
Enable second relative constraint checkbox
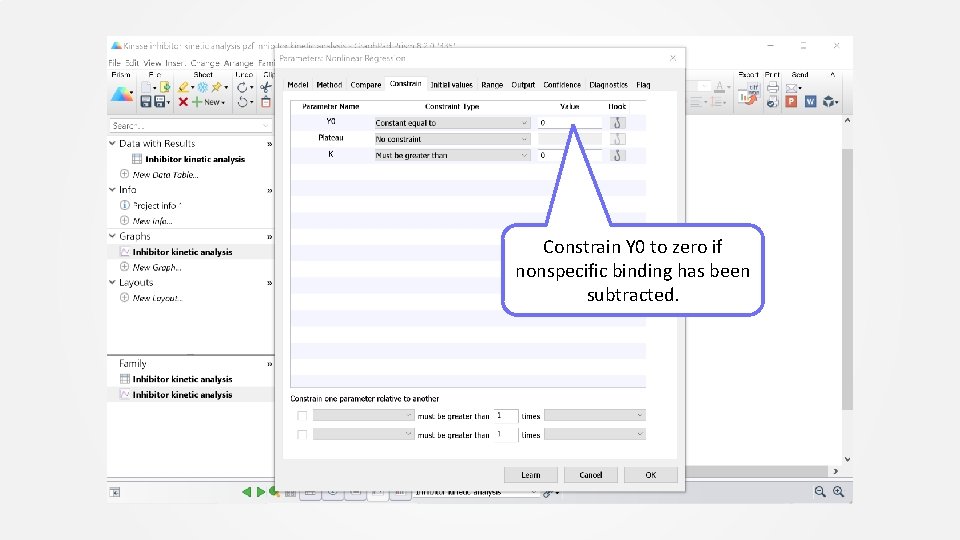[x=302, y=435]
